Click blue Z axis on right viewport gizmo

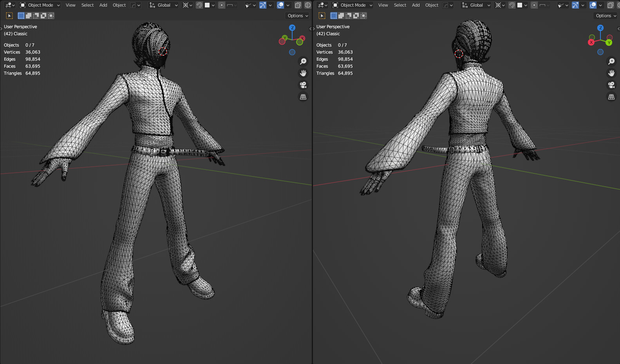click(x=600, y=28)
